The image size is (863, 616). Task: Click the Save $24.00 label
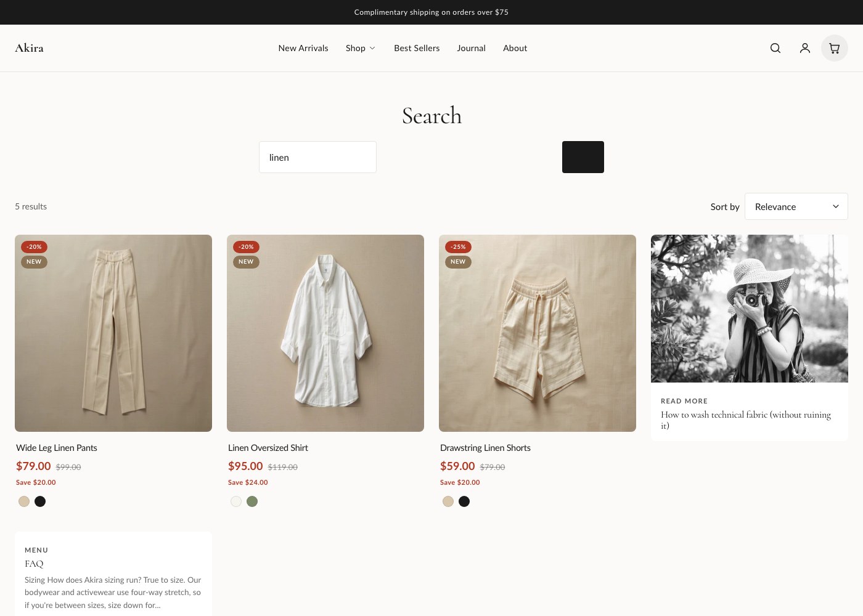(248, 482)
